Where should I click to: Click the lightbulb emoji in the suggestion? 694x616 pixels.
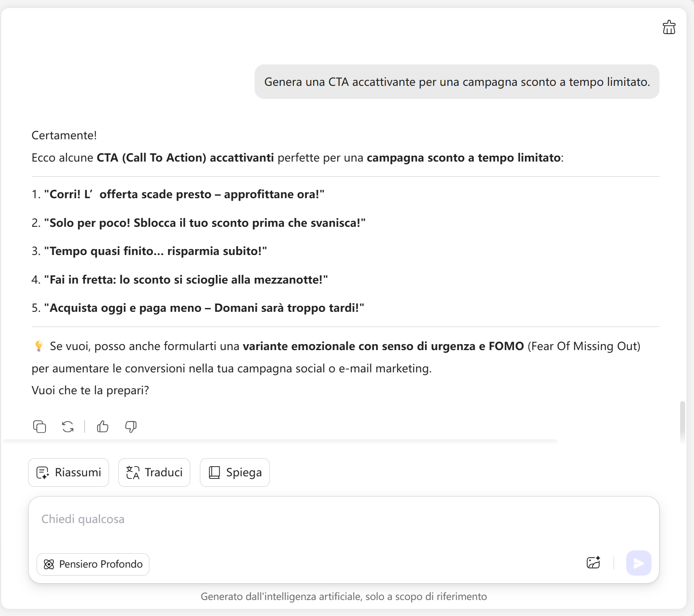tap(39, 346)
